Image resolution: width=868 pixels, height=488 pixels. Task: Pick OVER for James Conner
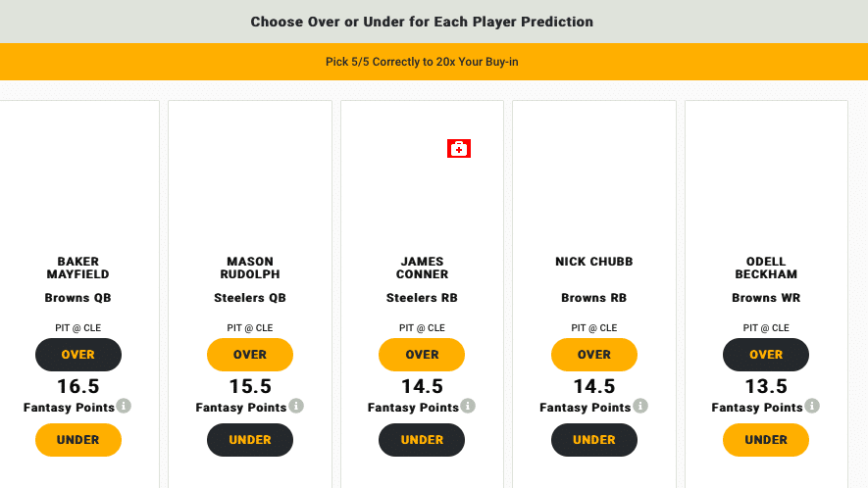point(422,355)
